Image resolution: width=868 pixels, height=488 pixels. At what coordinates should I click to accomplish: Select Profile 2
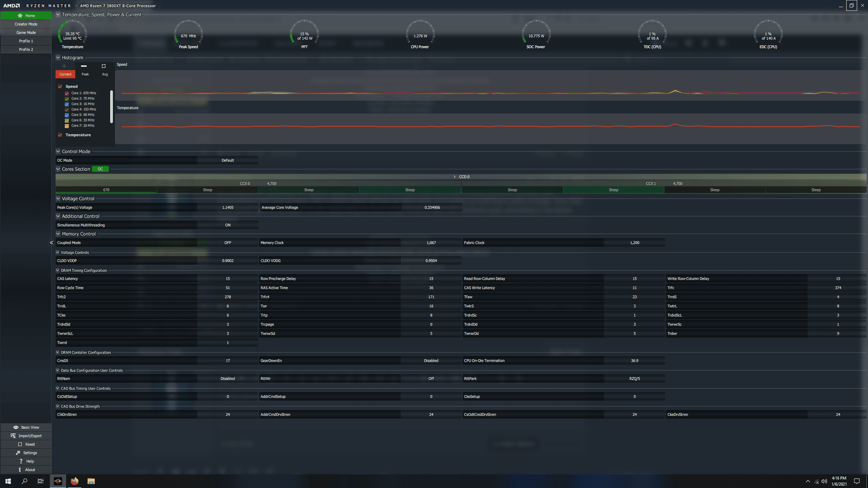coord(26,50)
